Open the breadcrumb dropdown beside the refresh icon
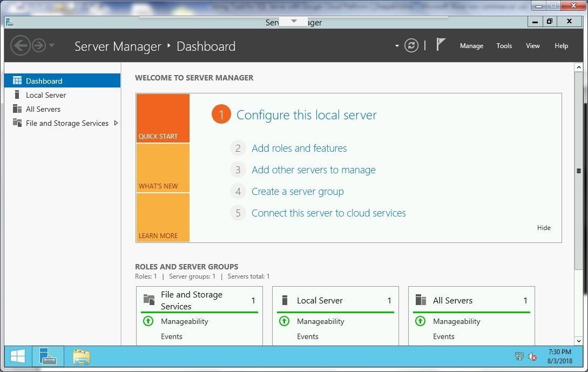This screenshot has height=372, width=588. (397, 45)
